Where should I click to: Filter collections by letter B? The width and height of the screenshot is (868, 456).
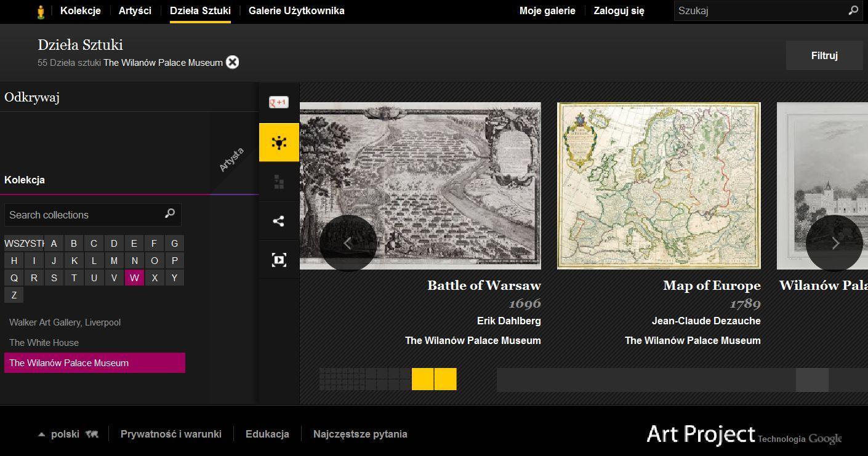(x=74, y=243)
